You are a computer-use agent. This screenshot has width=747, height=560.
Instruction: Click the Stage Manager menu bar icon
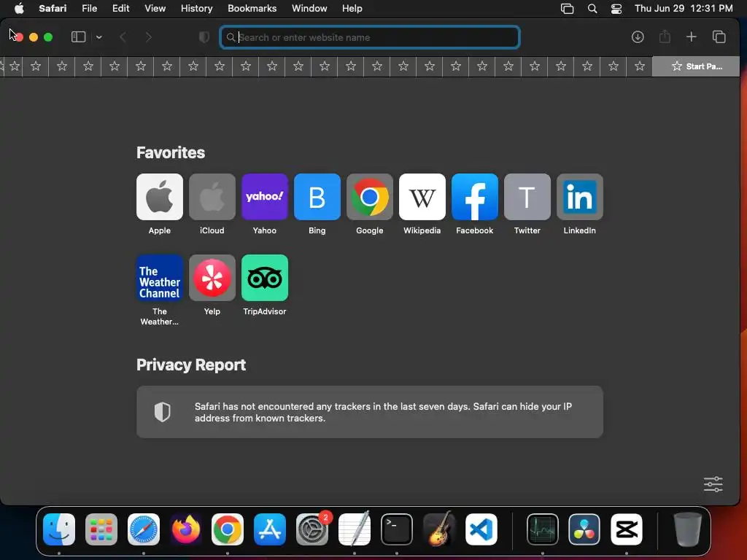[567, 9]
